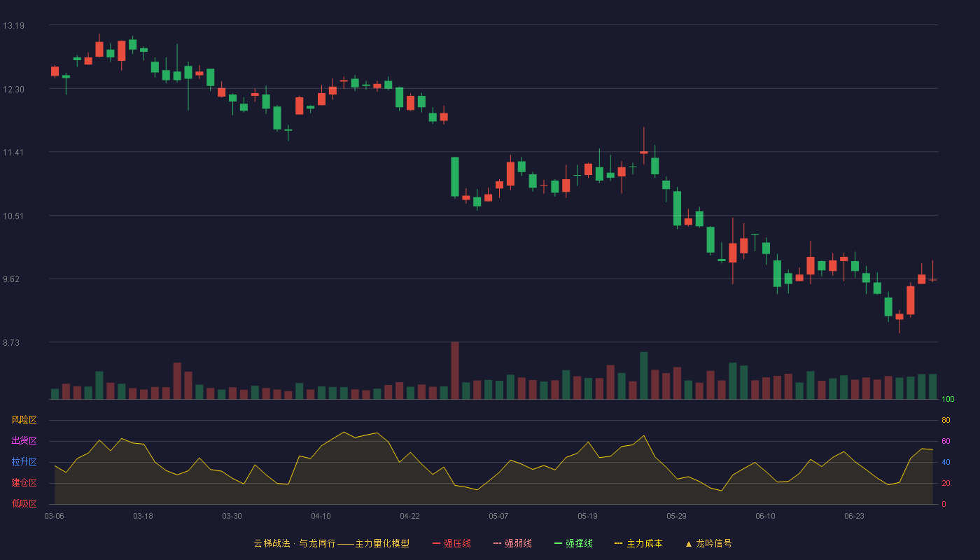Click the 04-22 date axis label
Image resolution: width=980 pixels, height=560 pixels.
pos(409,516)
